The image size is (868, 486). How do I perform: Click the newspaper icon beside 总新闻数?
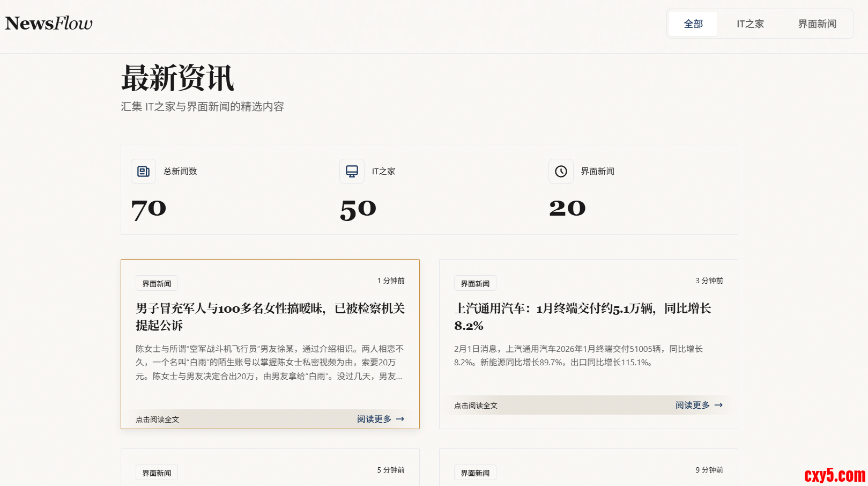[x=143, y=172]
